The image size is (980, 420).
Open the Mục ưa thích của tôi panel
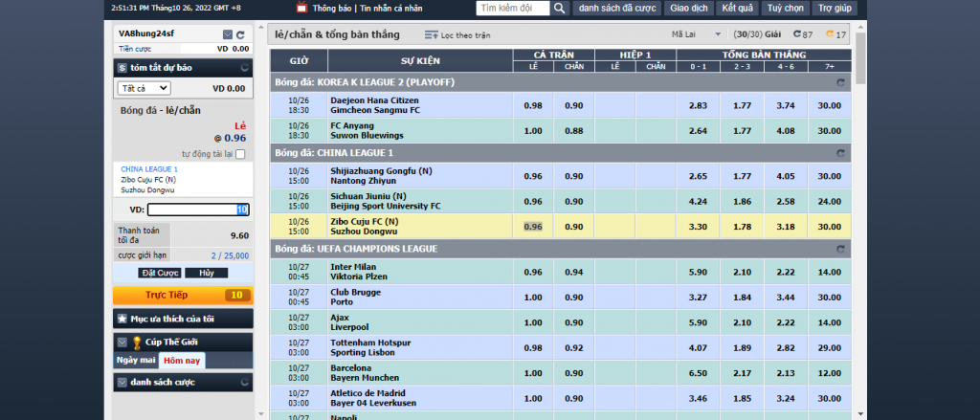[x=183, y=319]
